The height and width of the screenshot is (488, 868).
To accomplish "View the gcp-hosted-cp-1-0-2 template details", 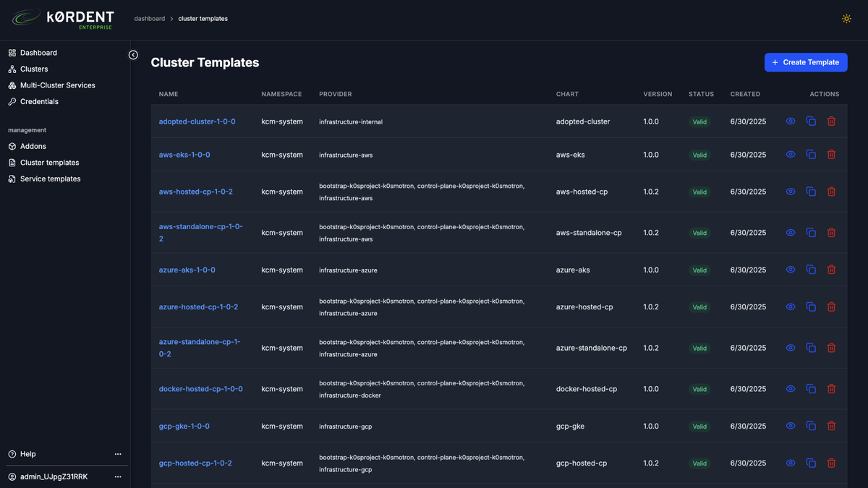I will coord(791,463).
